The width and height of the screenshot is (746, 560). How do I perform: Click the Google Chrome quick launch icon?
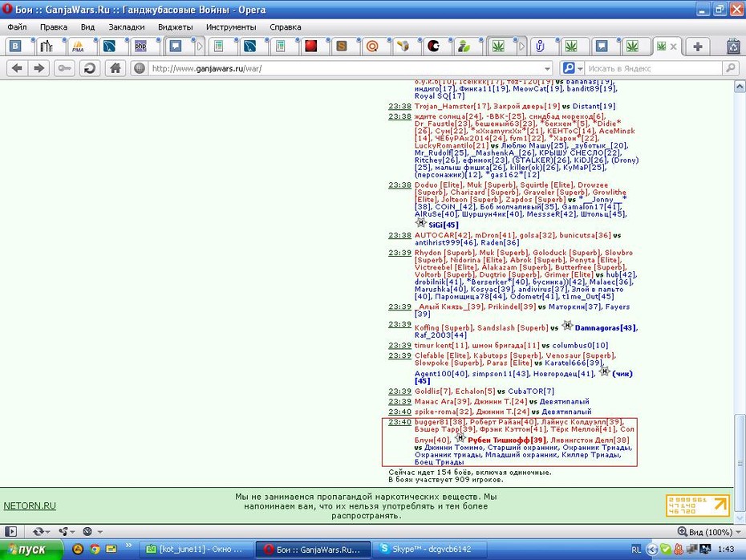click(x=95, y=549)
